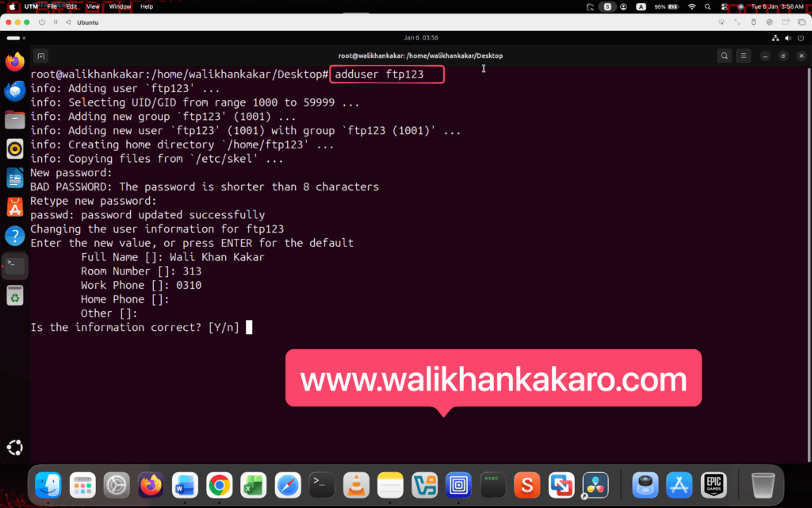Open LibreOffice Writer in the Ubuntu dock

click(x=14, y=178)
